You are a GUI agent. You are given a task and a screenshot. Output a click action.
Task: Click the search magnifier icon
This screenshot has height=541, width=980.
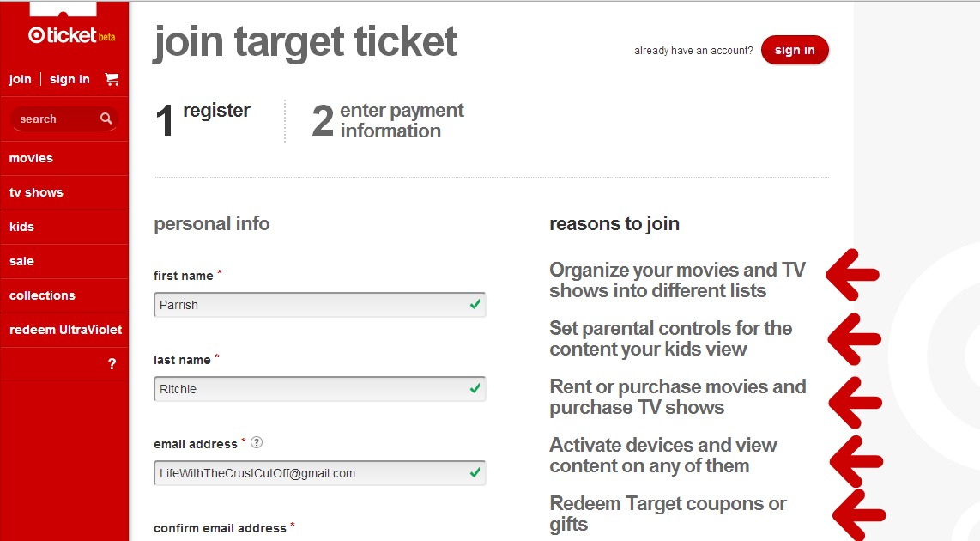pos(106,119)
